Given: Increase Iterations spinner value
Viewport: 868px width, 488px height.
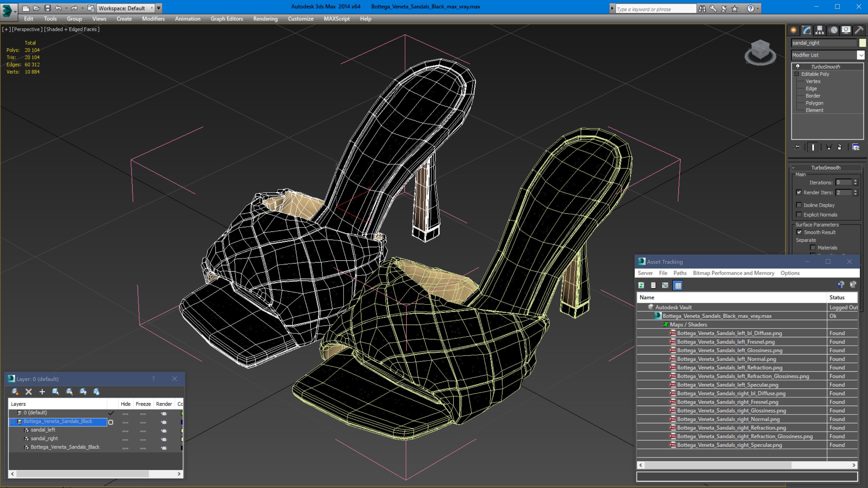Looking at the screenshot, I should point(855,181).
